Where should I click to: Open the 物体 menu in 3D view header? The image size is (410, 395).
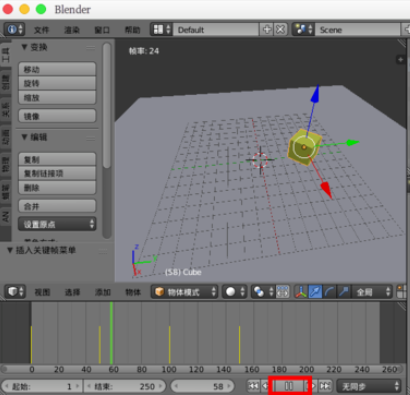[133, 292]
